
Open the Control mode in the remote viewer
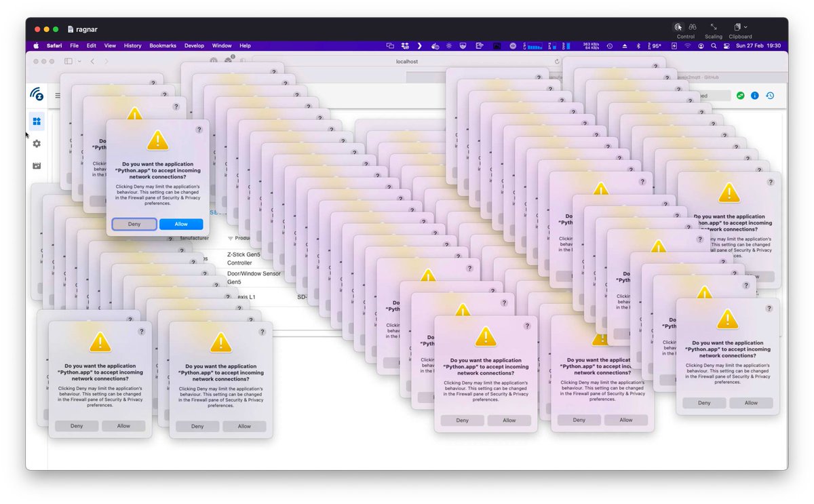pos(678,26)
